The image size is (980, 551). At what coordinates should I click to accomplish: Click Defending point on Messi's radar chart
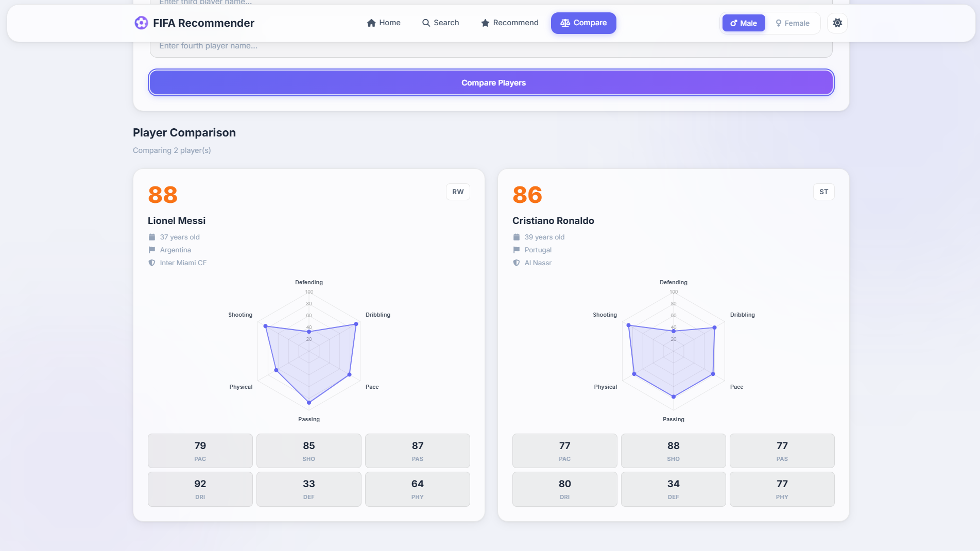(309, 332)
